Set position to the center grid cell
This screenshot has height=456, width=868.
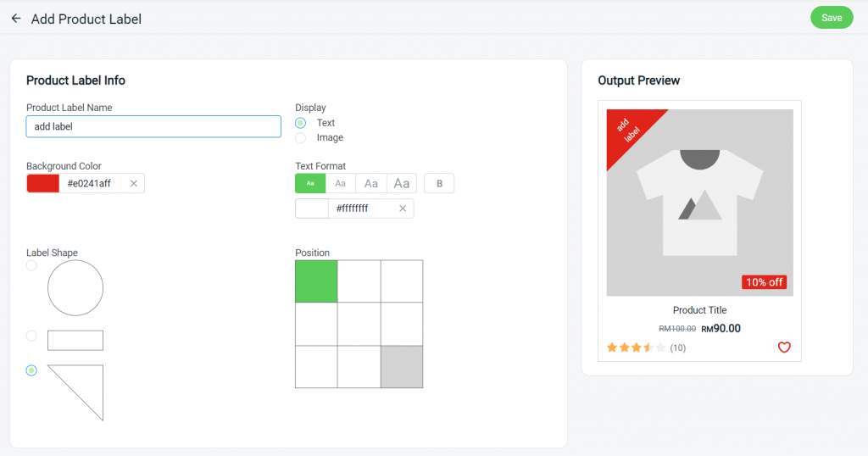[x=359, y=324]
